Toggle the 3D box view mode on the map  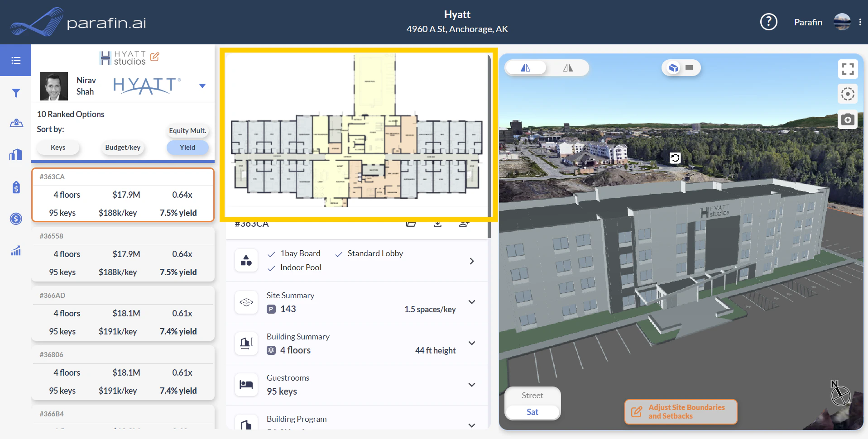pyautogui.click(x=673, y=67)
